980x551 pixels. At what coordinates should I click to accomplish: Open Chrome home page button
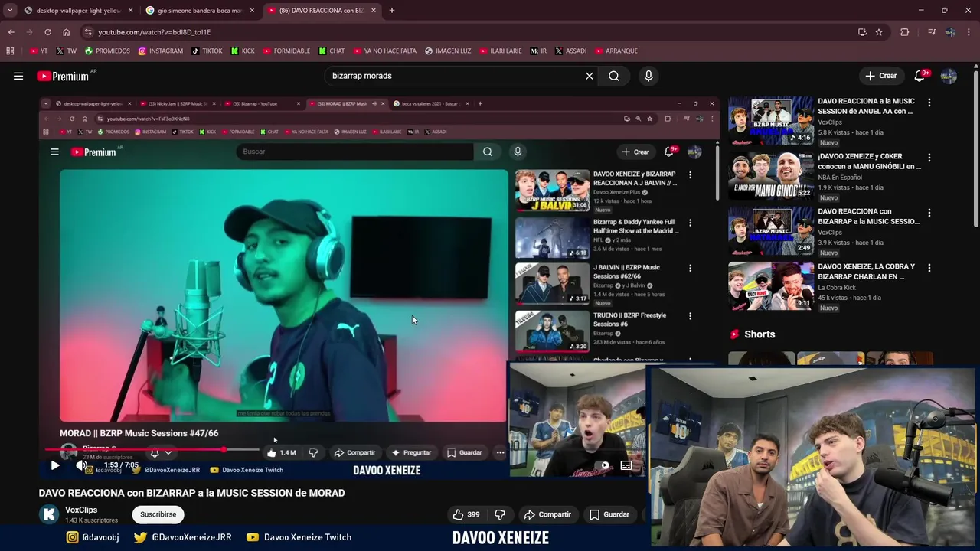pos(66,32)
